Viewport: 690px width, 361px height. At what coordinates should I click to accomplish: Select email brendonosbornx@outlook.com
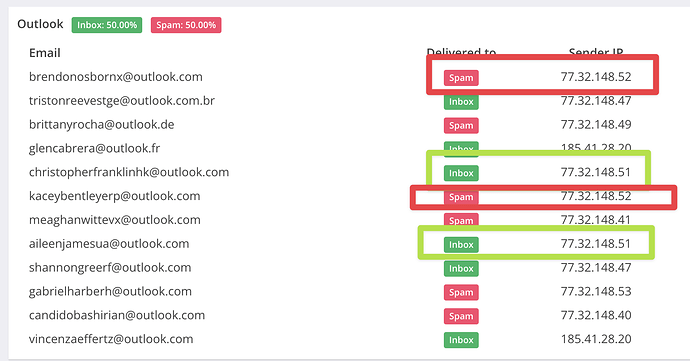click(116, 77)
